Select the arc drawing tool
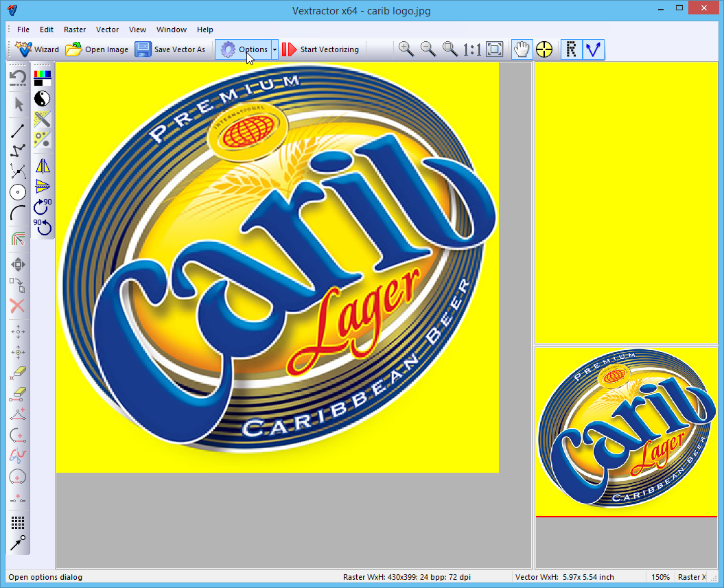The image size is (724, 588). [18, 213]
